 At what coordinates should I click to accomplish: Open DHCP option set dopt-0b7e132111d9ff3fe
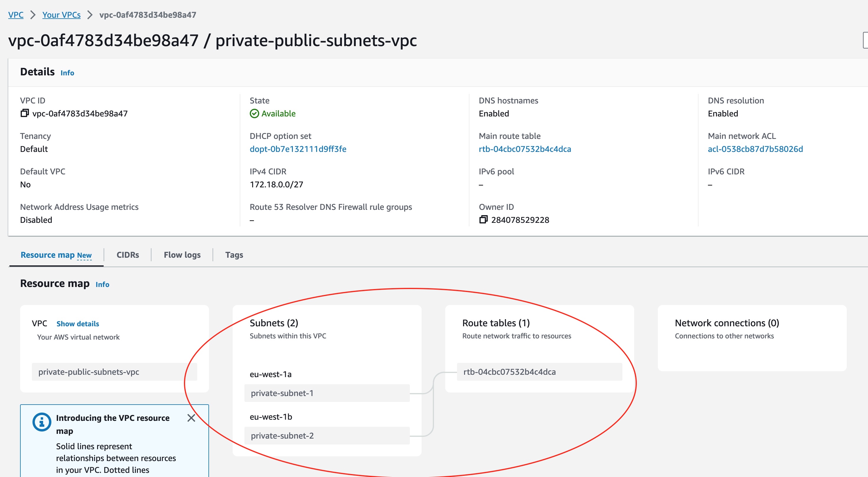pyautogui.click(x=298, y=149)
